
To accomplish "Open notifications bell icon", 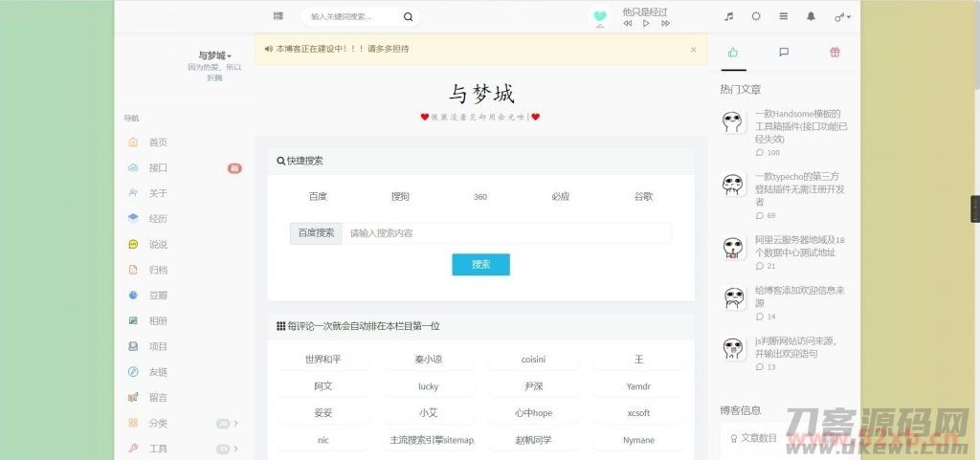I will pyautogui.click(x=811, y=17).
